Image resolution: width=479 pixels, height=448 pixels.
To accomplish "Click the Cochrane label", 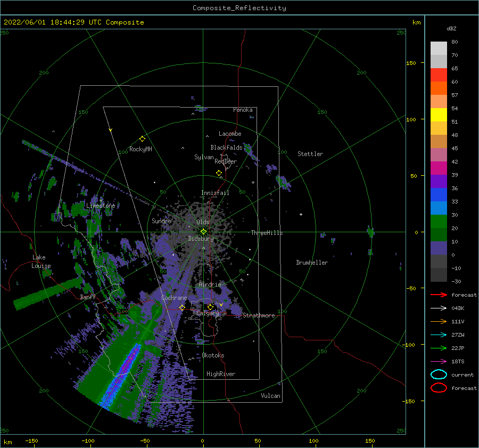I will (x=174, y=298).
